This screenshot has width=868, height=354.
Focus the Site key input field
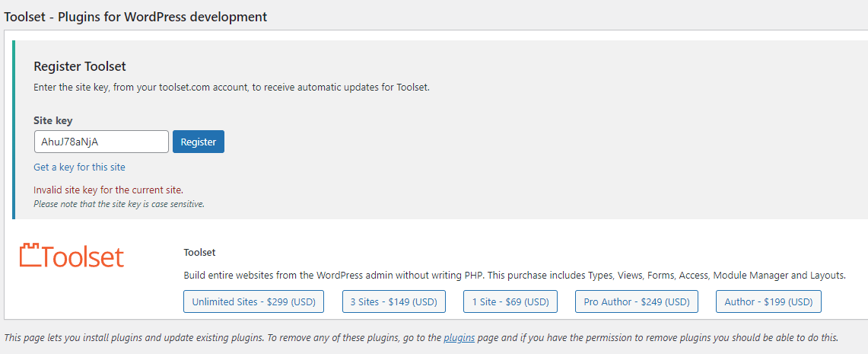pos(101,142)
